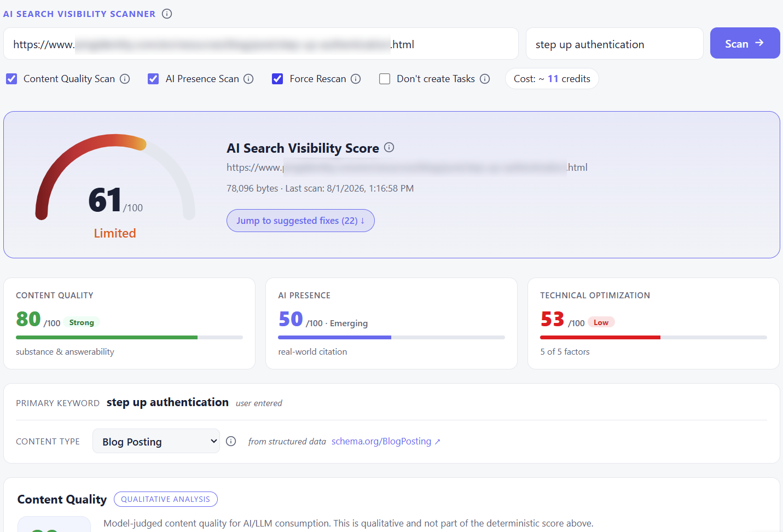Viewport: 783px width, 532px height.
Task: Click the Technical Optimization red progress bar
Action: [653, 338]
